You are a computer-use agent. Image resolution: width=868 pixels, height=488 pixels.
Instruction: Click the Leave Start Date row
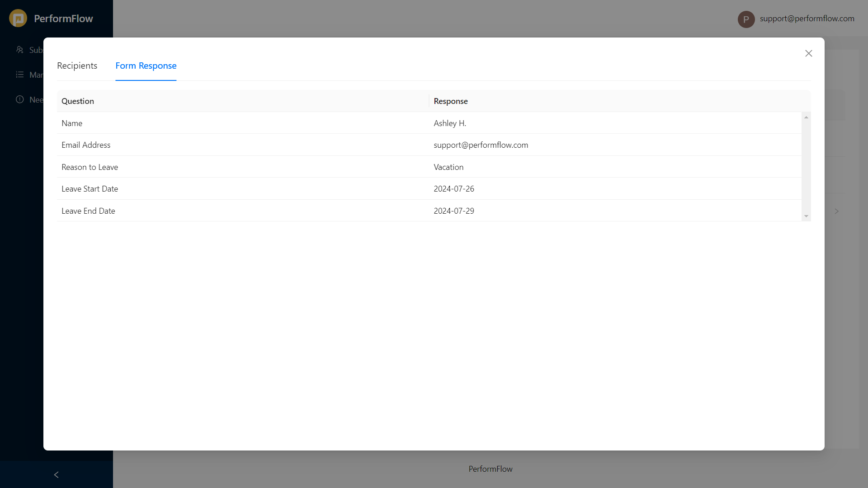click(90, 188)
